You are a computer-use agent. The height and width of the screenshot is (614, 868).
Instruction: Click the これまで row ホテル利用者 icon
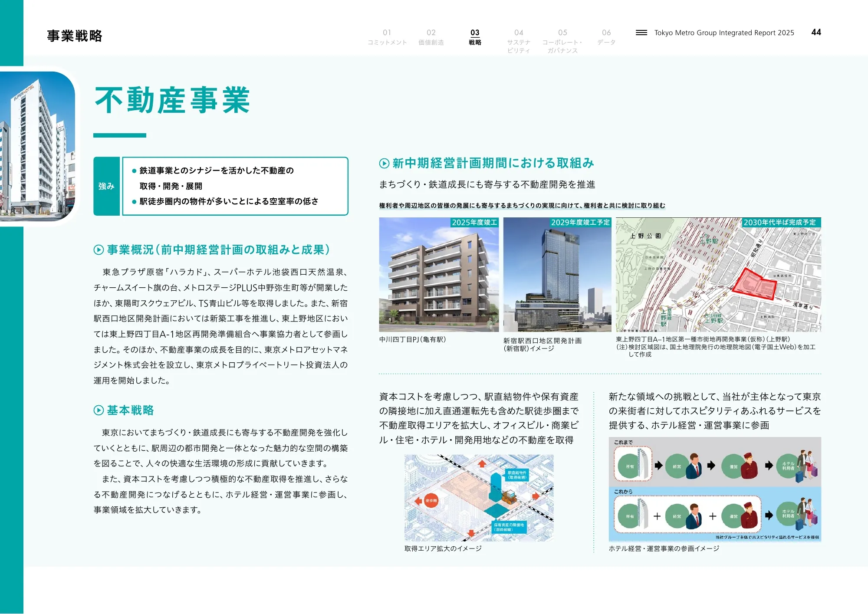click(797, 466)
